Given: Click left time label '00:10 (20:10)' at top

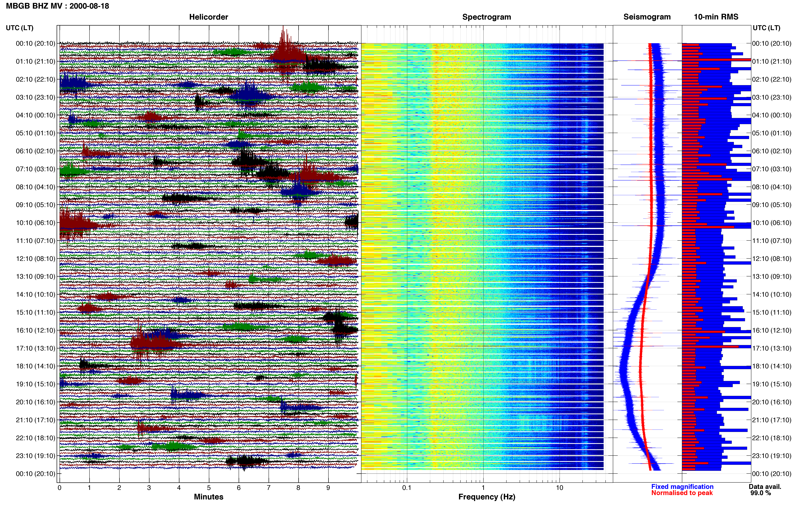Looking at the screenshot, I should click(36, 43).
